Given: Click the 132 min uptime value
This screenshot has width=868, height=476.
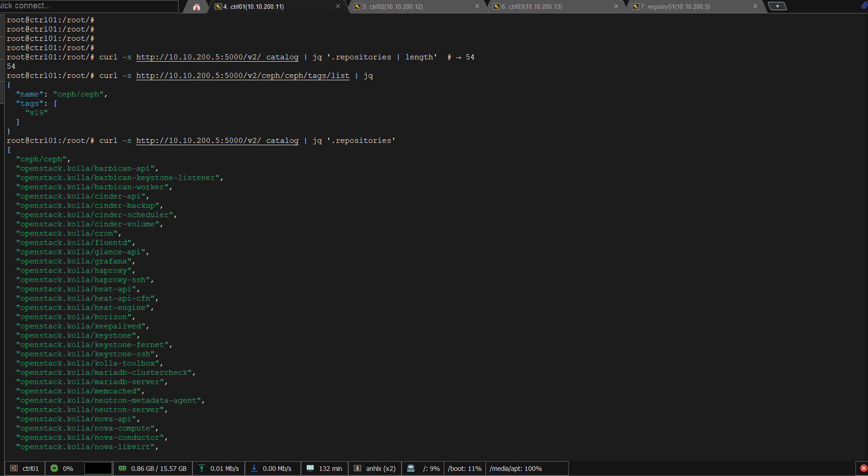Looking at the screenshot, I should tap(331, 469).
